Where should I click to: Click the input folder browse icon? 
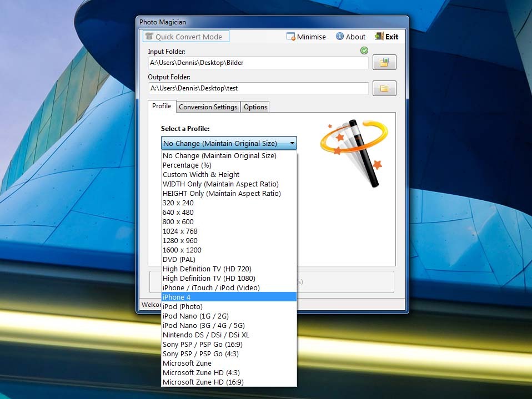click(x=384, y=62)
